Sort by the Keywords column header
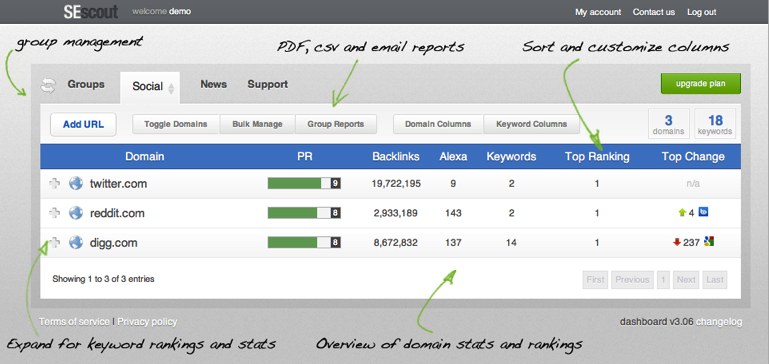The height and width of the screenshot is (364, 769). [511, 157]
